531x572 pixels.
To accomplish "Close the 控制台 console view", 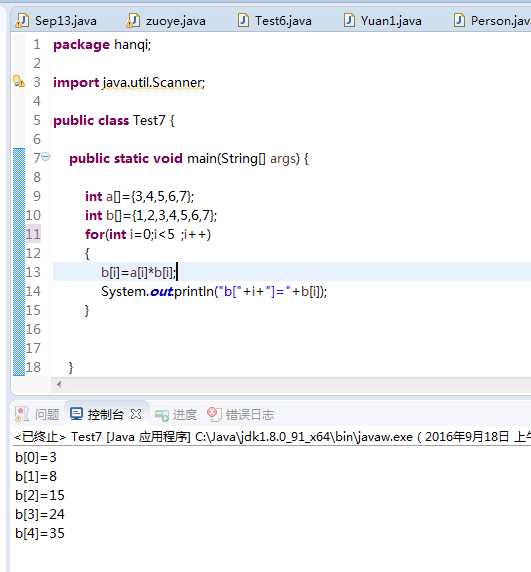I will [136, 414].
